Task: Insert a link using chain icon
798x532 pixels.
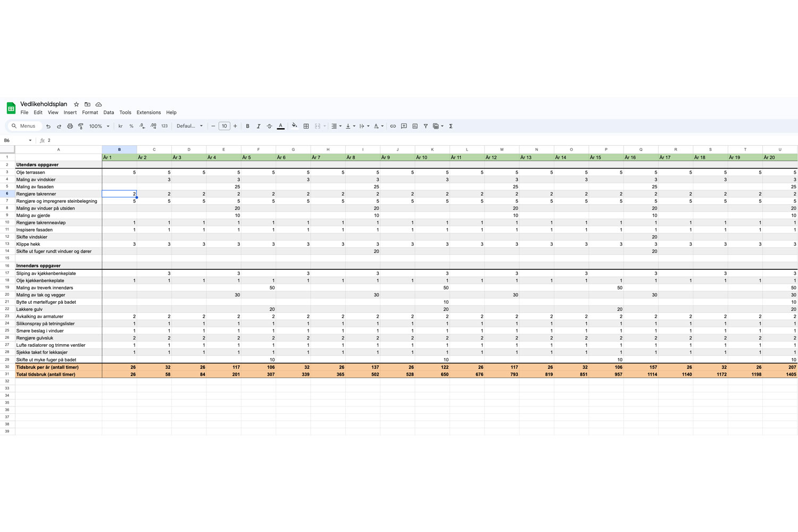Action: (393, 126)
